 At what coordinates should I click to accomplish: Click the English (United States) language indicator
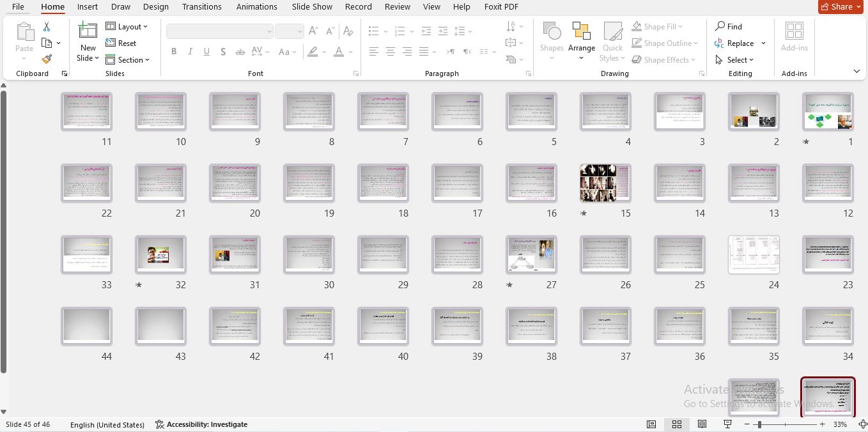pyautogui.click(x=107, y=424)
